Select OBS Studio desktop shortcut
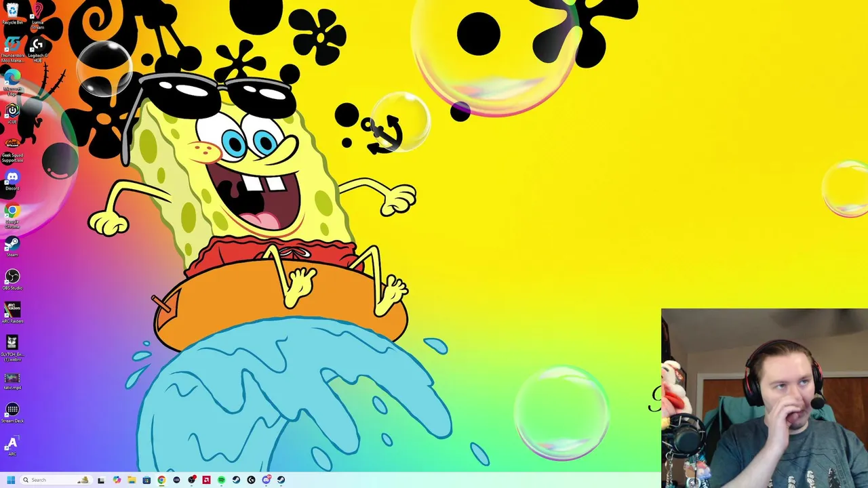Image resolution: width=868 pixels, height=488 pixels. pos(12,279)
